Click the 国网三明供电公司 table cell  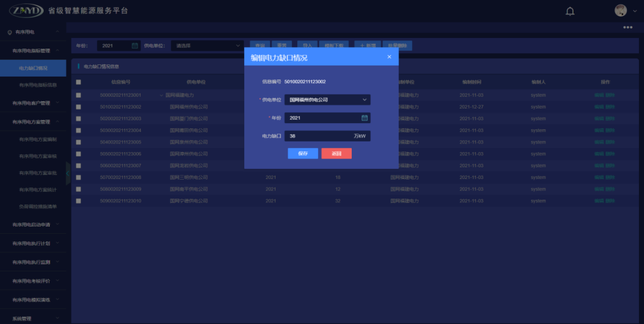[189, 177]
